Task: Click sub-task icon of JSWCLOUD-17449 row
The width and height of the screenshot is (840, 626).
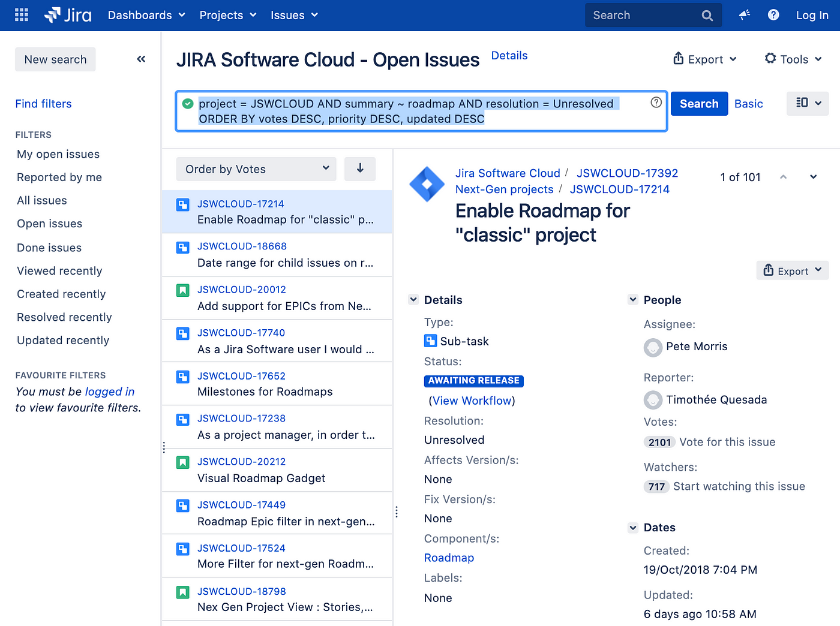Action: (x=183, y=505)
